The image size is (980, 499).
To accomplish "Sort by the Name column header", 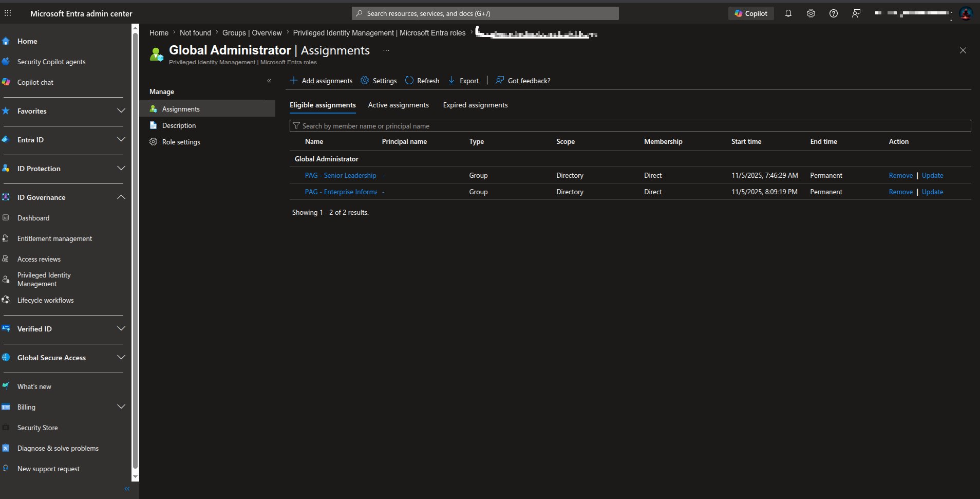I will coord(314,141).
